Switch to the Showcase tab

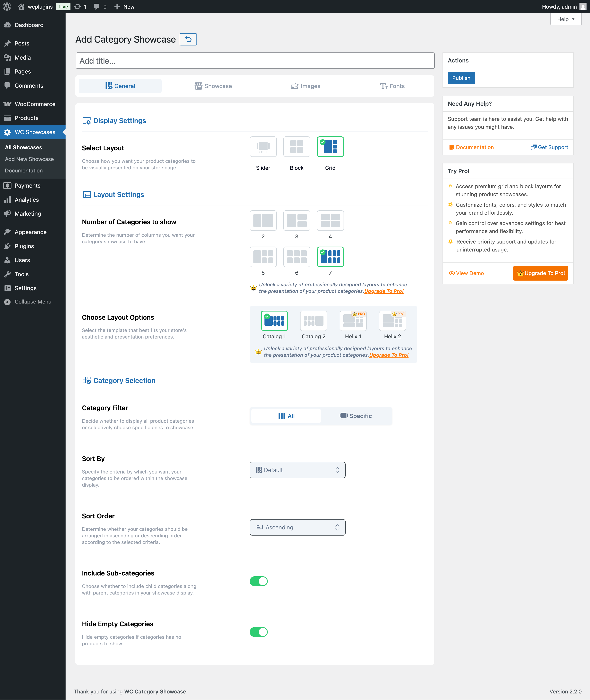(213, 86)
